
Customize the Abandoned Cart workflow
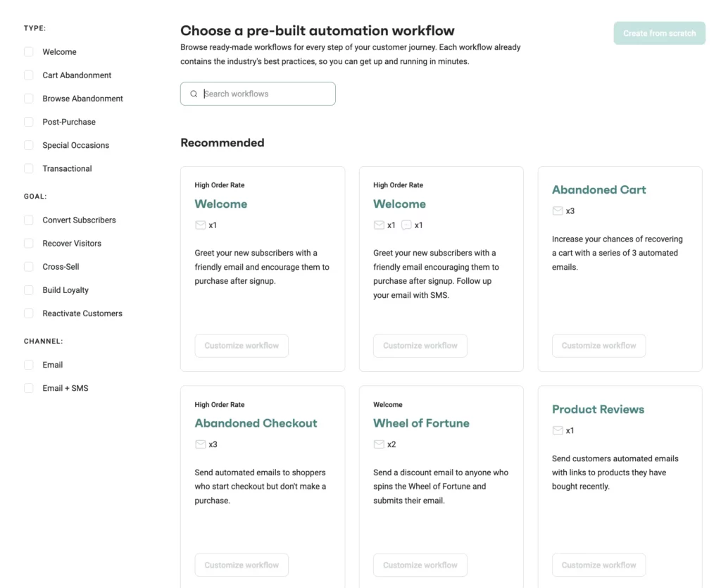(x=598, y=345)
